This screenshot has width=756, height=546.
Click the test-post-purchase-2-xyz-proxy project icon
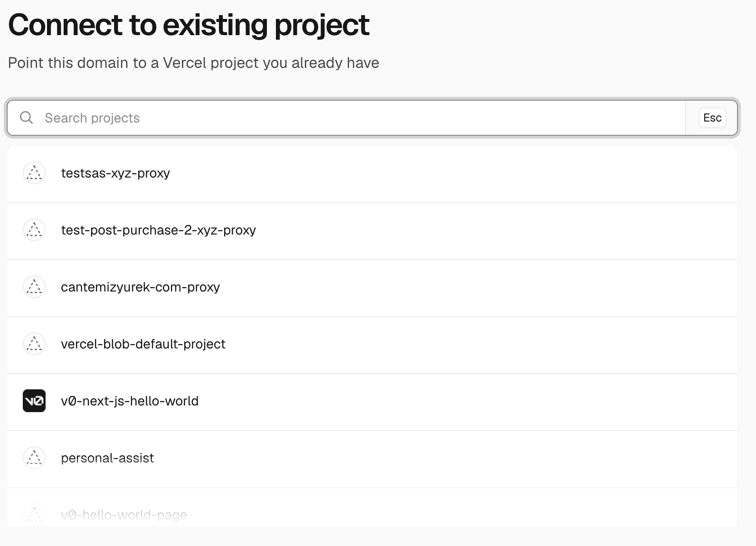(34, 230)
